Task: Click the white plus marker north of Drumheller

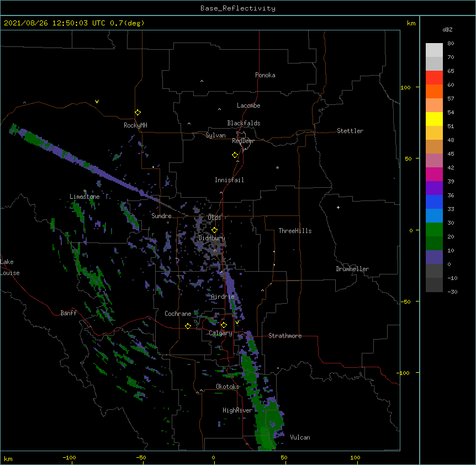Action: [x=338, y=207]
